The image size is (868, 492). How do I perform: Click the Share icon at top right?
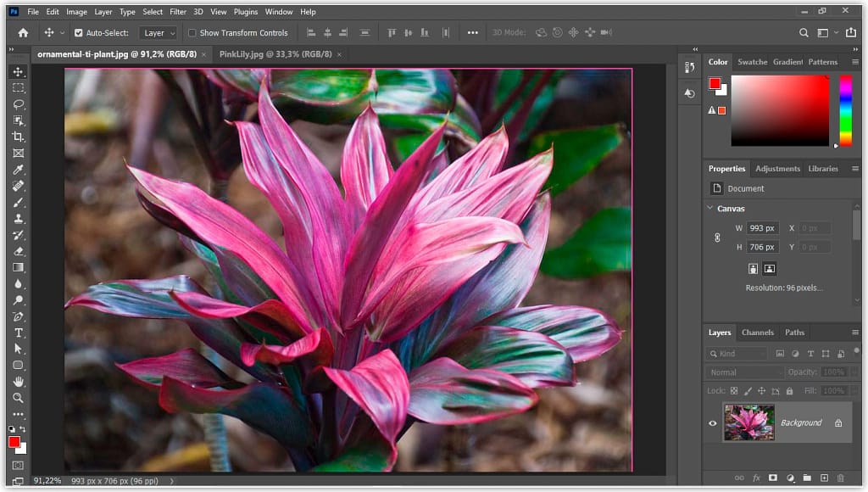pyautogui.click(x=851, y=33)
